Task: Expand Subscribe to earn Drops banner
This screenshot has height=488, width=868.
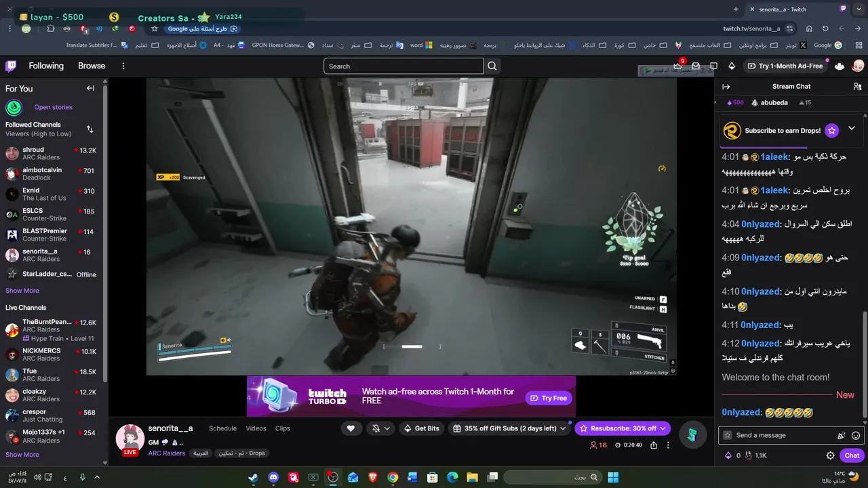Action: [x=852, y=128]
